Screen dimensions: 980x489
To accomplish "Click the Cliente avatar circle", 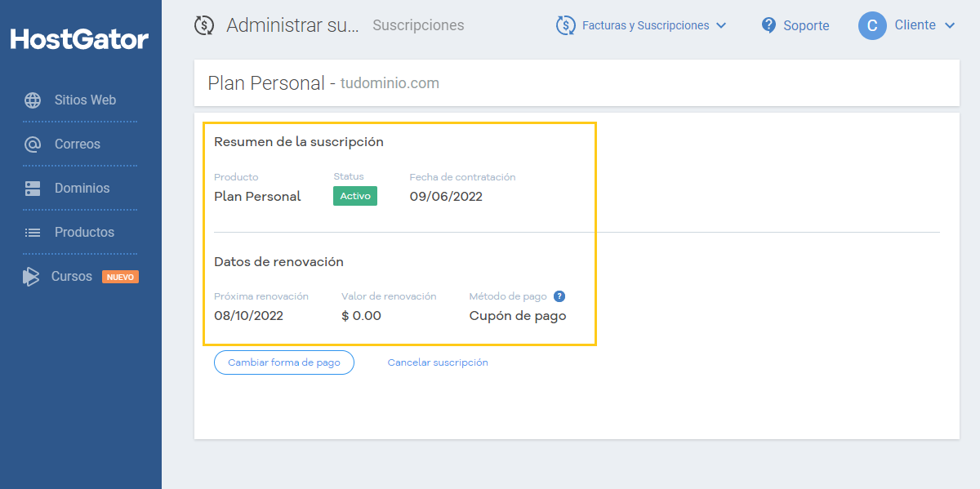I will 872,25.
